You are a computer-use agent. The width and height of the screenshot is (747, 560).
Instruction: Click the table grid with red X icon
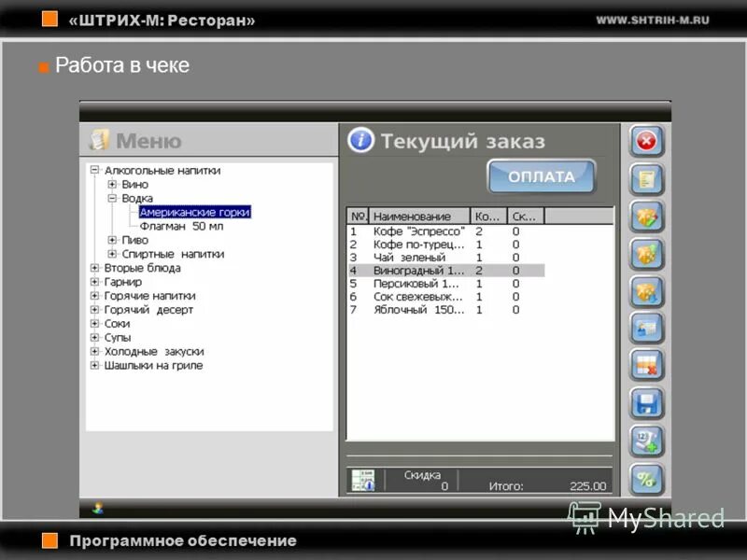(x=646, y=366)
